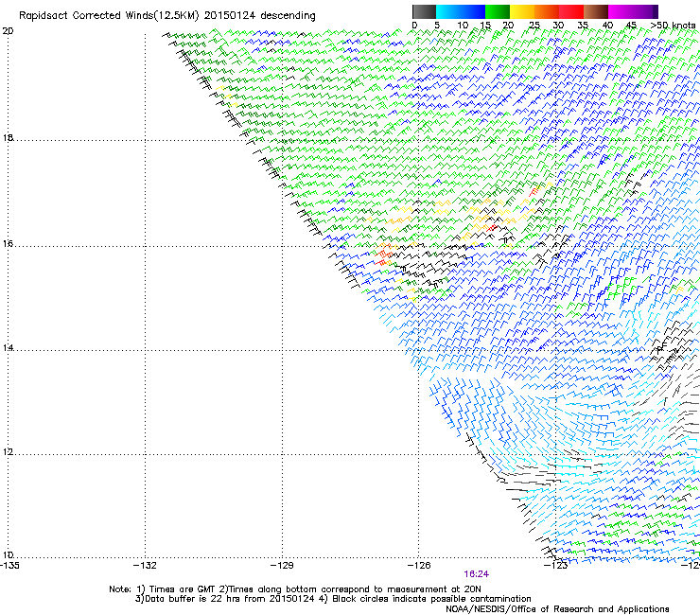
Task: Click 'NOAA/NESDIS/Office of Research and Applications' credit
Action: pos(557,609)
